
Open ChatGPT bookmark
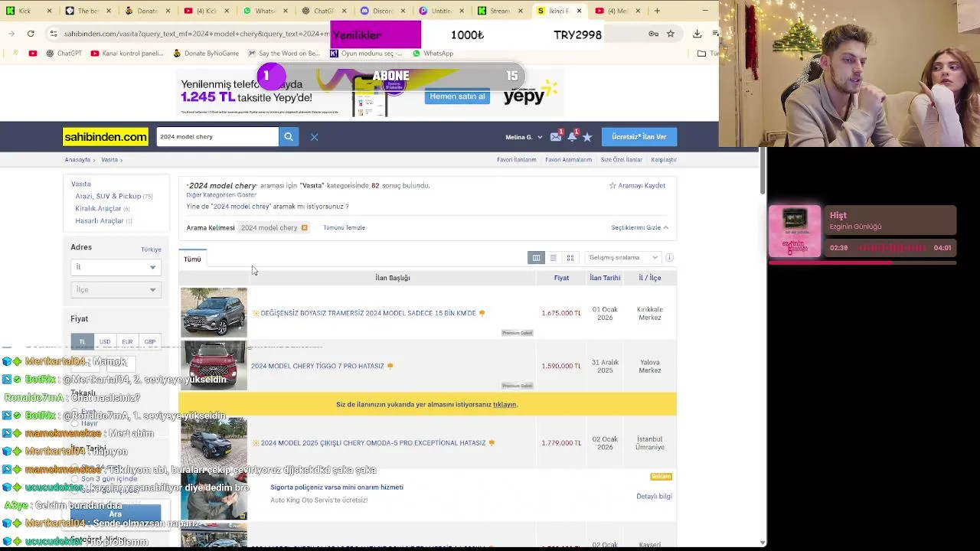tap(64, 54)
